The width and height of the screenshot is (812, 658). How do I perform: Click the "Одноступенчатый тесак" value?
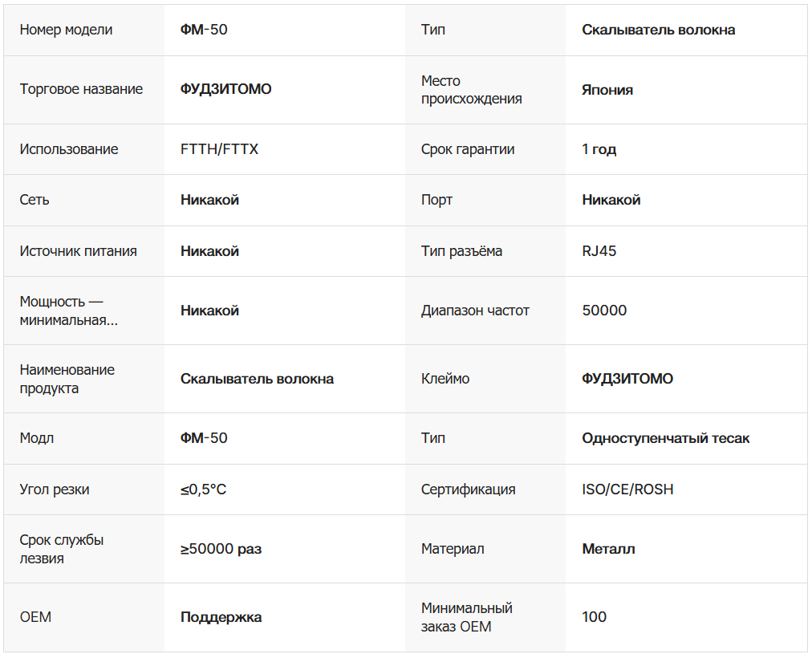tap(665, 438)
